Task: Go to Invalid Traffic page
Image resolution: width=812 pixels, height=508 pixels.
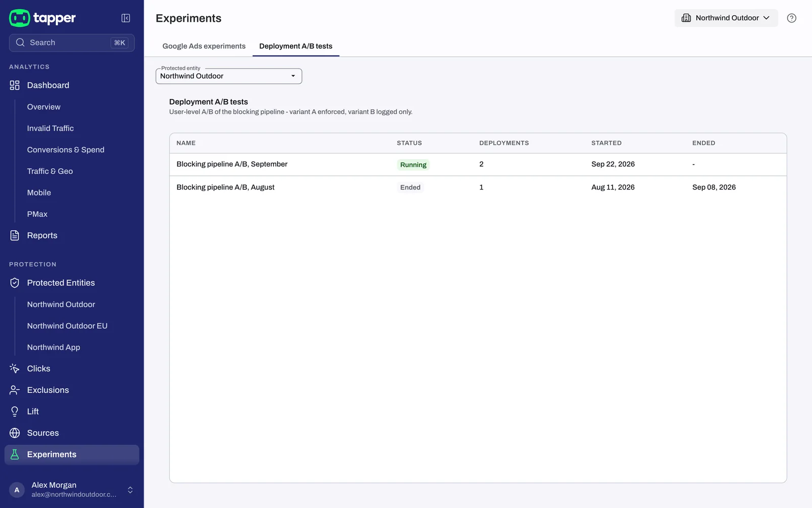Action: click(x=50, y=129)
